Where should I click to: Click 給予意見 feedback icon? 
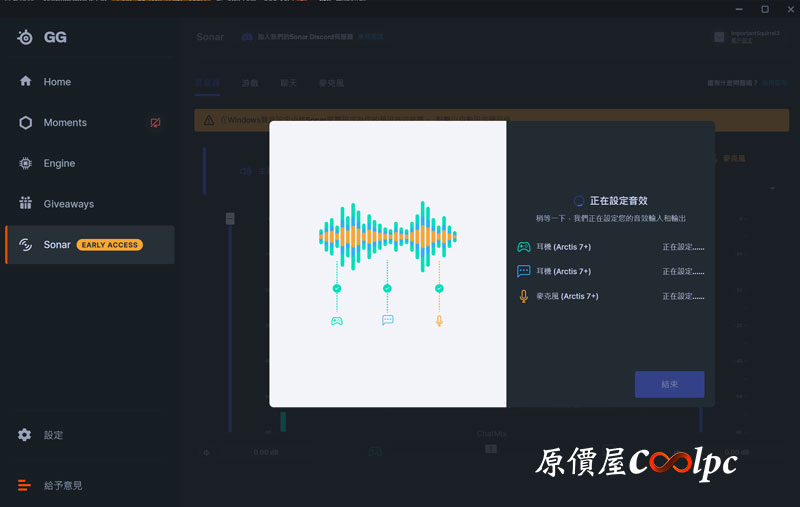(x=24, y=485)
